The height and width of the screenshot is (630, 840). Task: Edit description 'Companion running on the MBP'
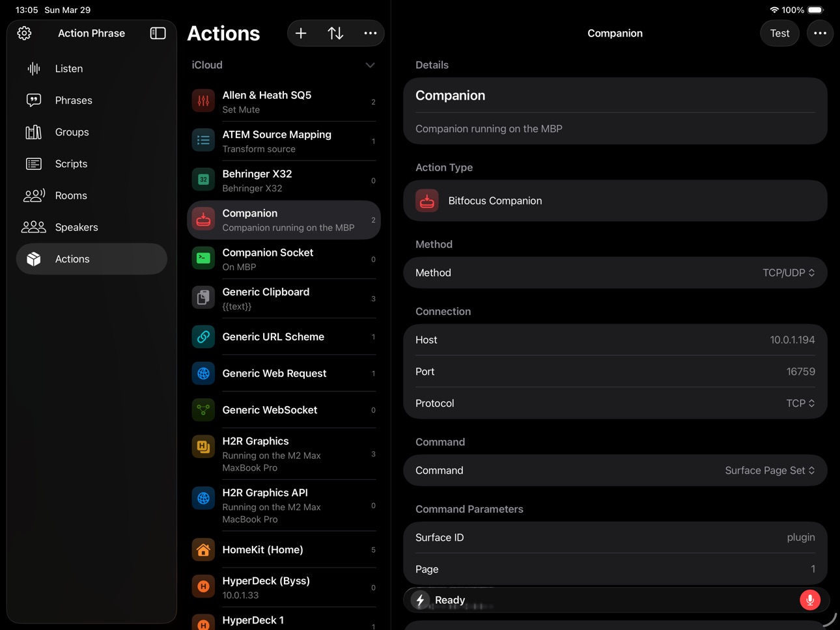[x=615, y=129]
